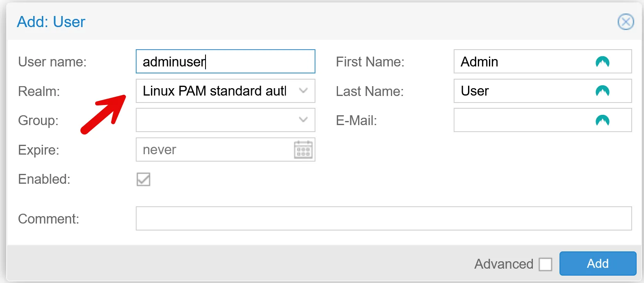Click the Add button
The image size is (644, 283).
pos(598,263)
